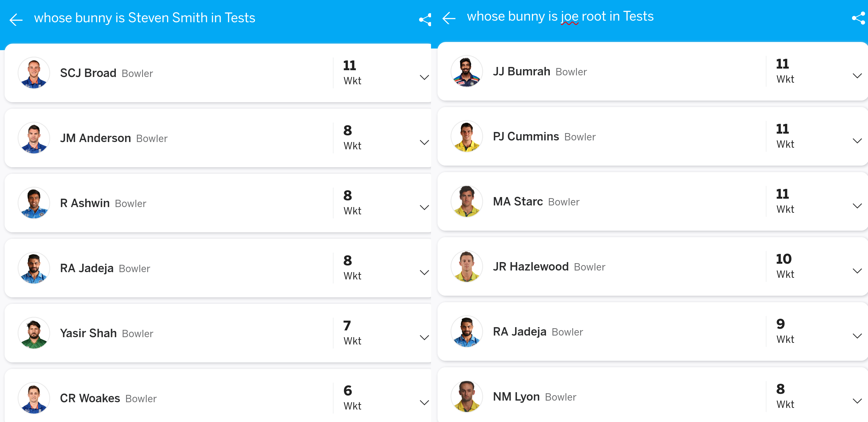Open SCJ Broad's player photo
868x422 pixels.
(34, 73)
